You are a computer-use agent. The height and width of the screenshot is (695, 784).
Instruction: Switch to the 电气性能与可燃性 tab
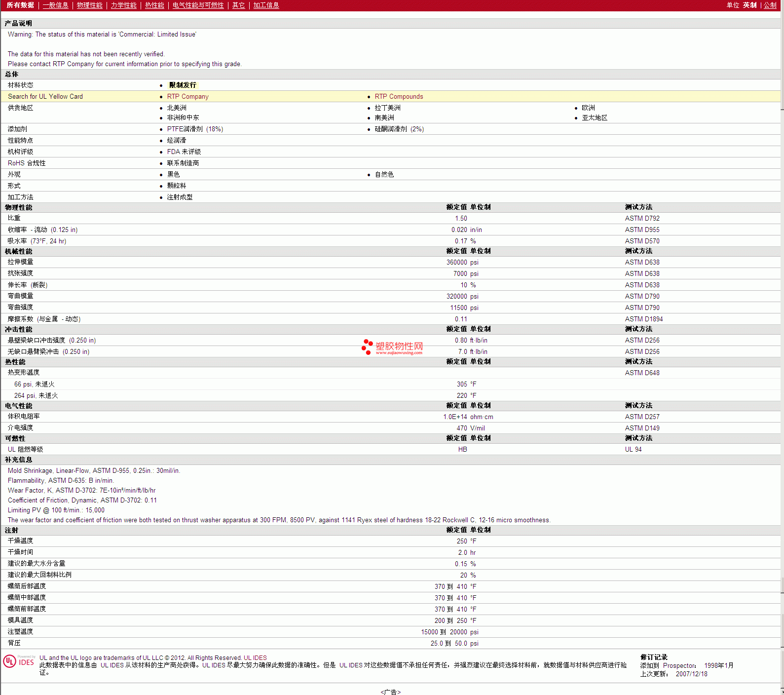(x=198, y=5)
